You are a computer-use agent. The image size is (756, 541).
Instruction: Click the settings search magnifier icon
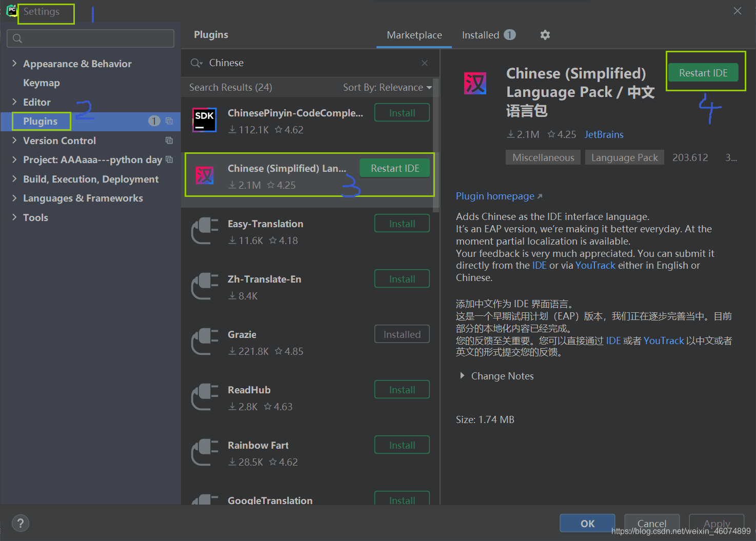[x=17, y=38]
